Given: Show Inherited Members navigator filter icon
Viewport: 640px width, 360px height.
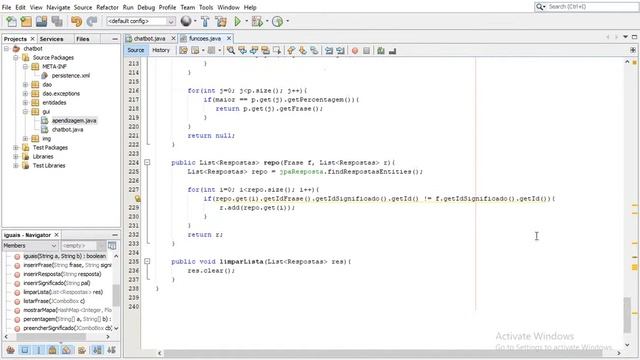Looking at the screenshot, I should click(x=11, y=350).
